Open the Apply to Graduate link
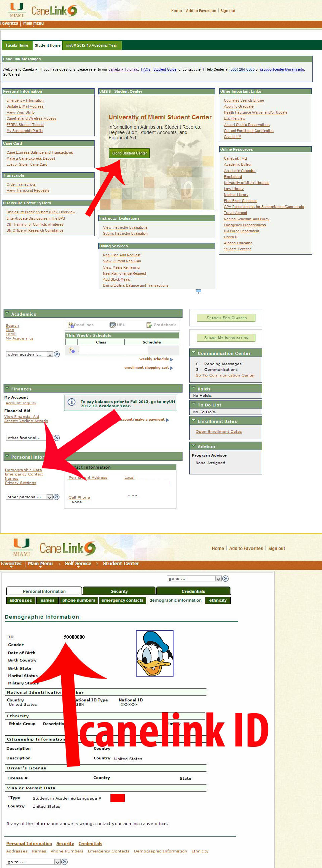 tap(239, 106)
